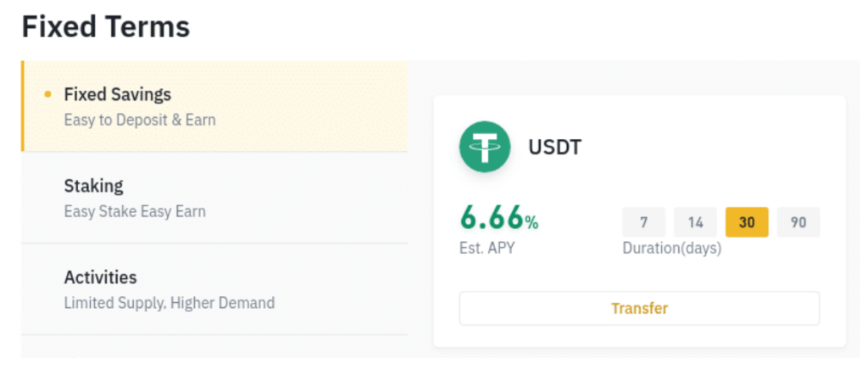
Task: Click the Fixed Terms heading
Action: click(106, 26)
